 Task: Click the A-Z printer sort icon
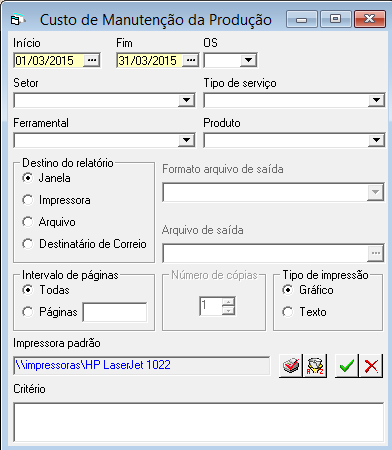315,366
